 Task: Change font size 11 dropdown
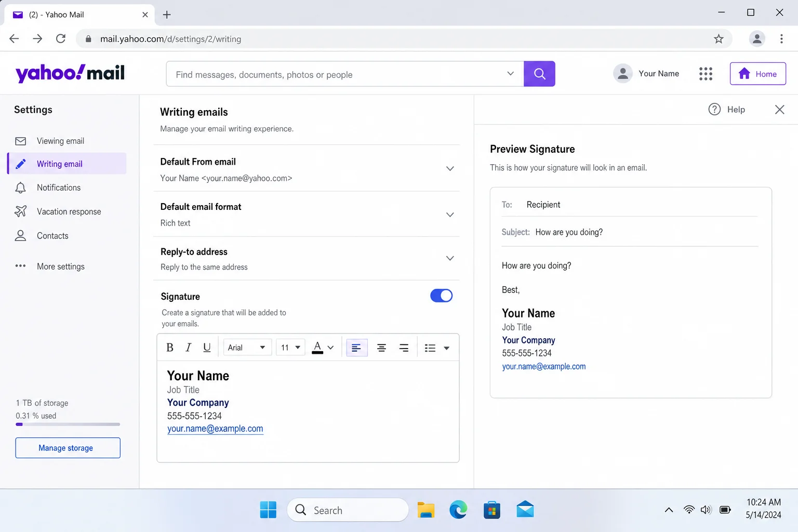(x=290, y=348)
